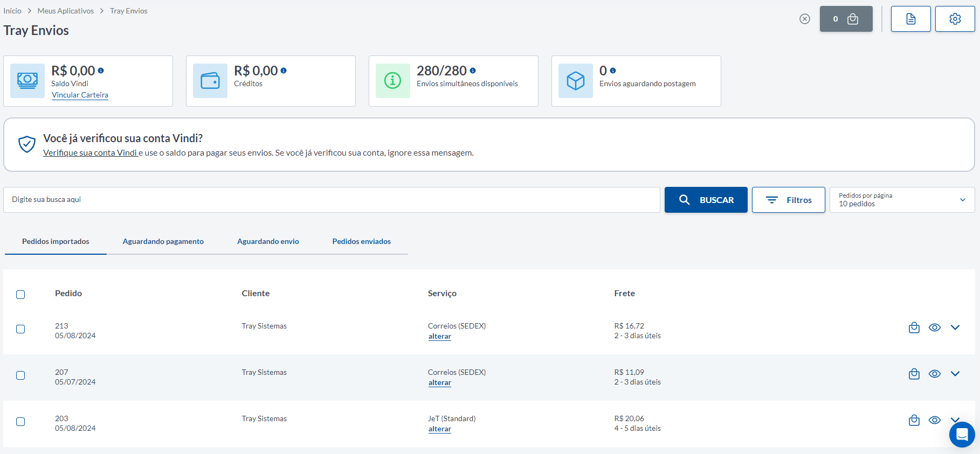The image size is (980, 454).
Task: Check the box for order 207
Action: tap(20, 375)
